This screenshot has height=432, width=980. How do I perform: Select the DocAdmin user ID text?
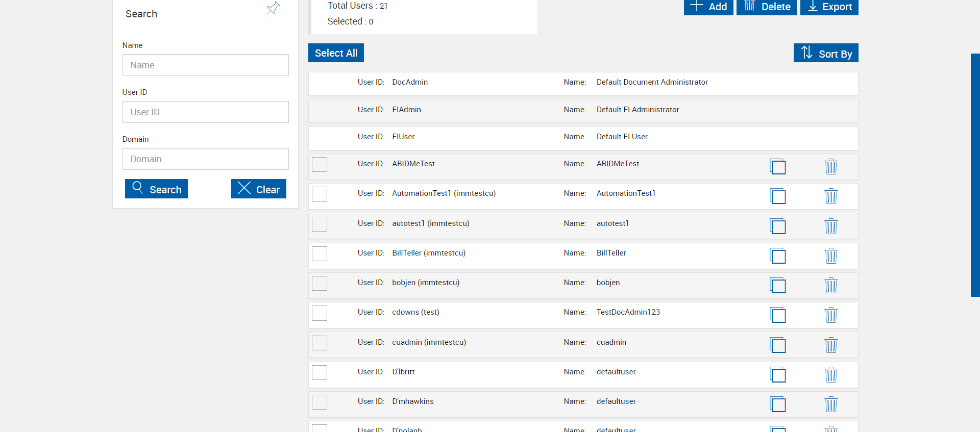point(410,82)
